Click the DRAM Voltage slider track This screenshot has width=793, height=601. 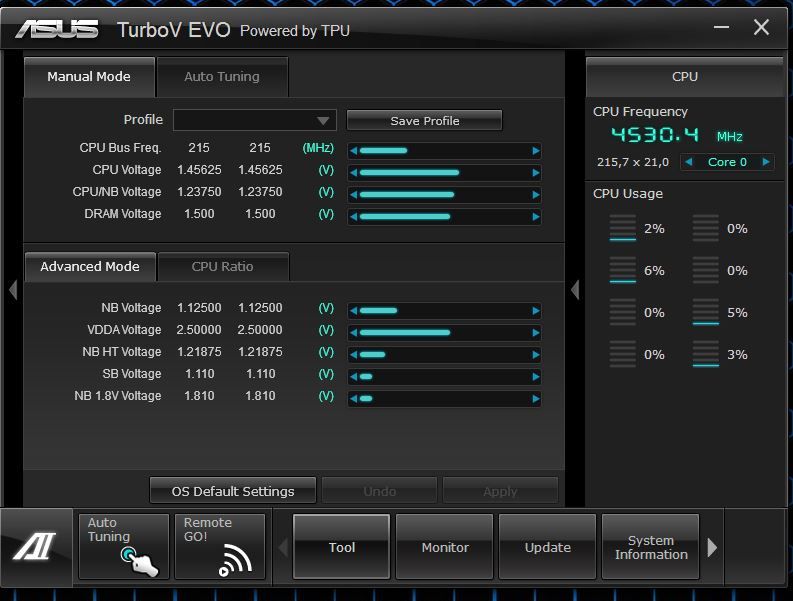tap(445, 217)
